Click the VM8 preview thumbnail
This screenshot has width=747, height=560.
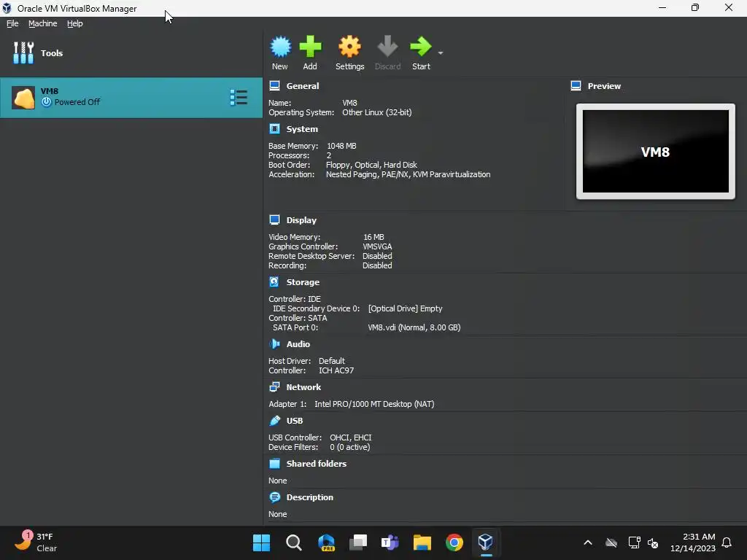(656, 152)
